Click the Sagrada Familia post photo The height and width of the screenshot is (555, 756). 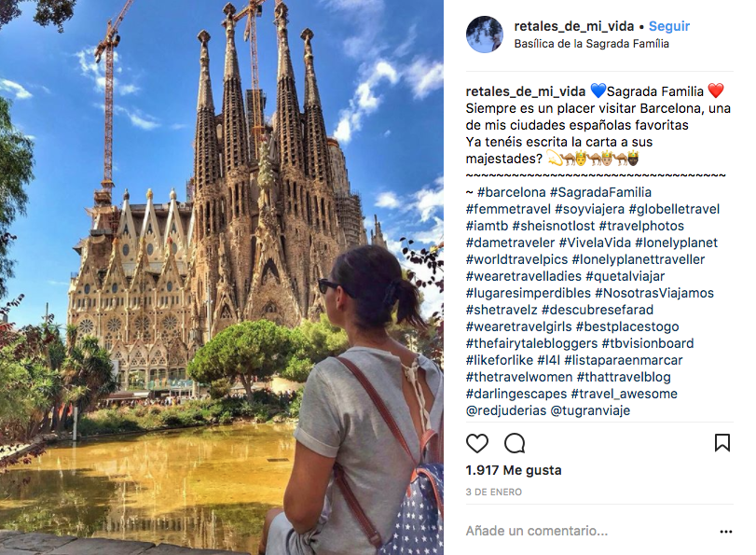click(222, 278)
